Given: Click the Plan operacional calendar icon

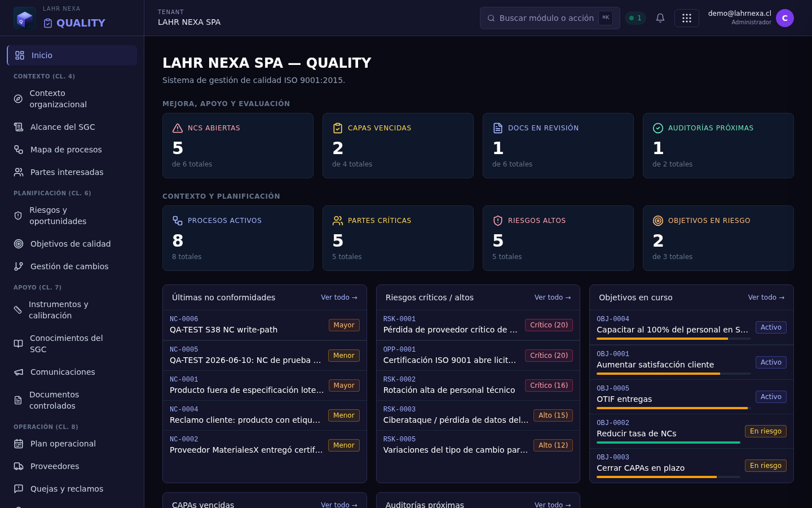Looking at the screenshot, I should click(x=19, y=444).
